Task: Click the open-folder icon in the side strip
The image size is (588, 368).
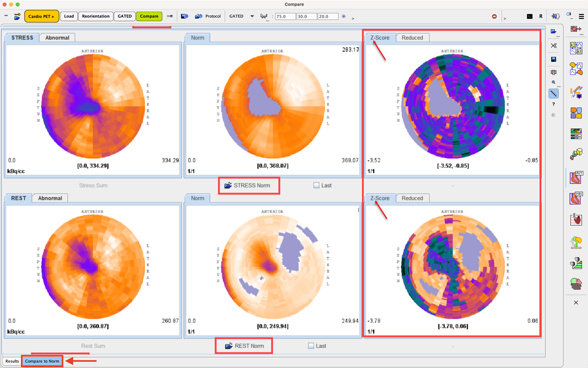Action: pyautogui.click(x=554, y=31)
